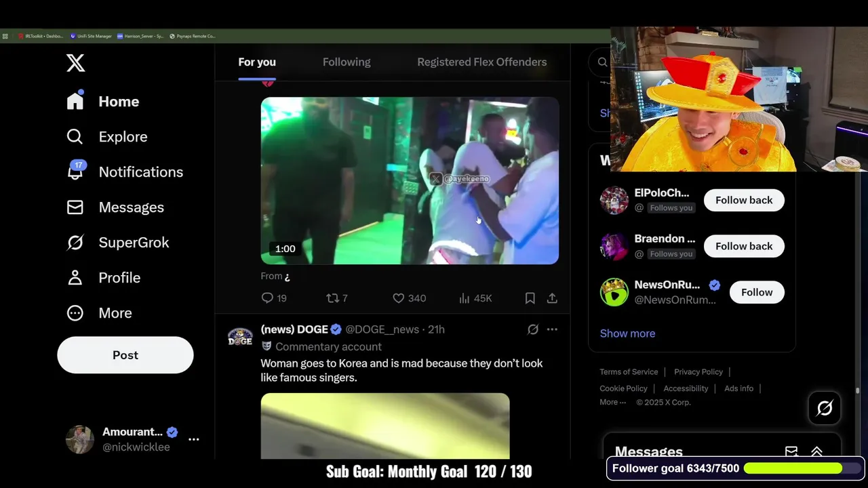Screen dimensions: 868x488
Task: Open More options in sidebar
Action: 100,312
